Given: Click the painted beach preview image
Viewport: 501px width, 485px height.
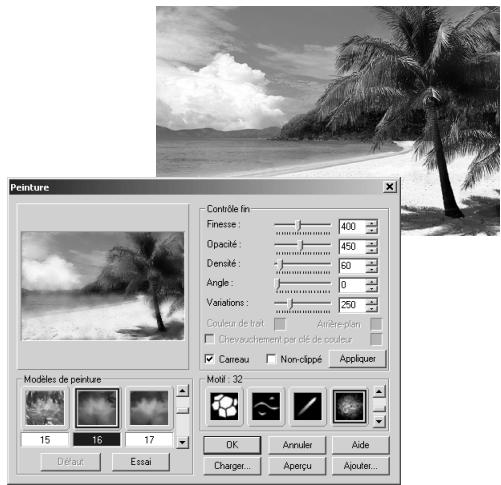Looking at the screenshot, I should (x=103, y=286).
